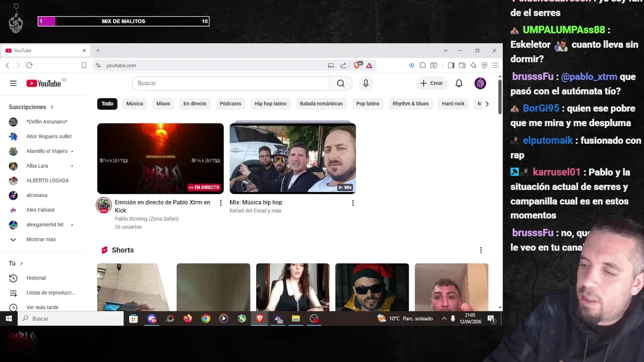644x362 pixels.
Task: Select the En directo filter chip
Action: (x=195, y=104)
